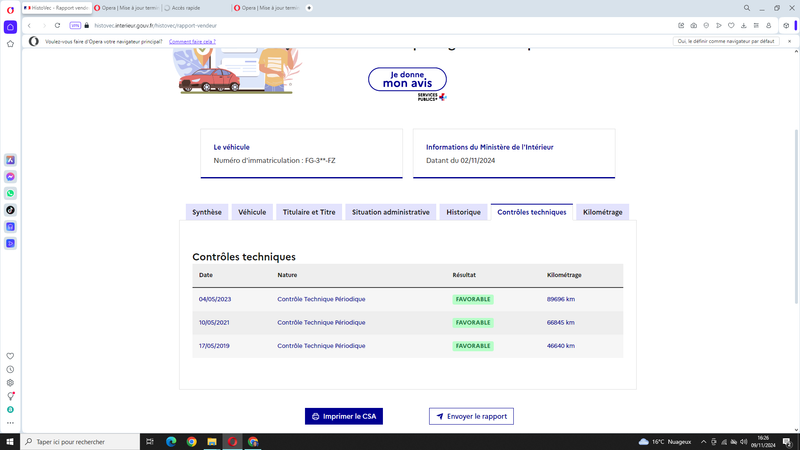This screenshot has width=800, height=450.
Task: Open the Kilométrage tab
Action: pos(603,212)
